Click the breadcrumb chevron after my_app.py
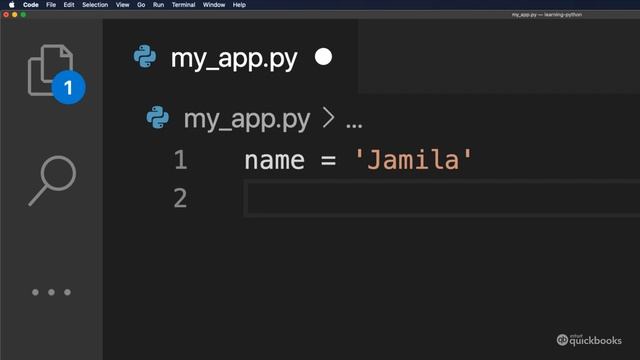This screenshot has width=640, height=360. coord(328,118)
